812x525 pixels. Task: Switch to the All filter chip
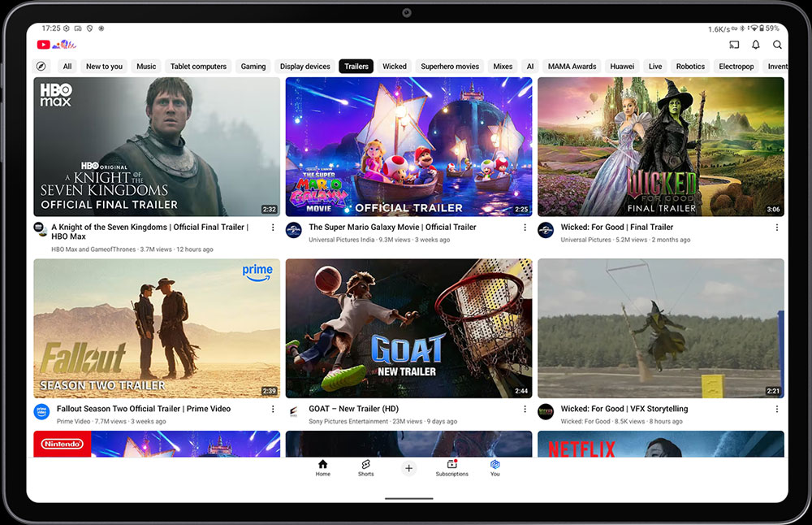point(67,67)
